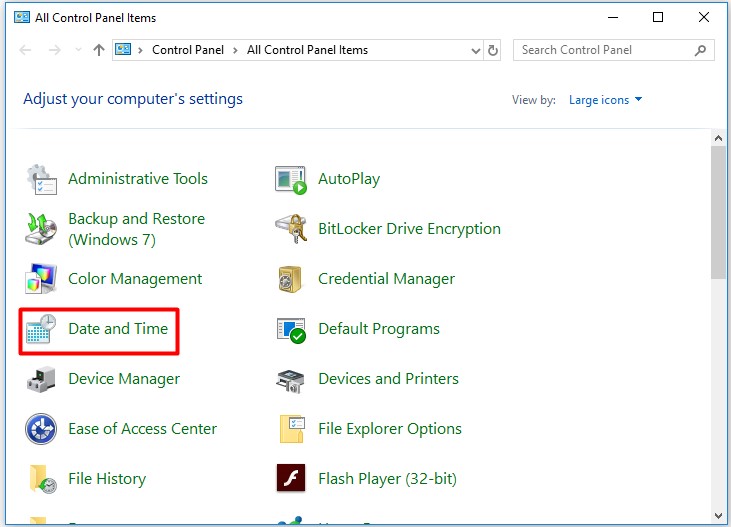Click the scrollbar up arrow
Screen dimensions: 731x527
[x=718, y=138]
